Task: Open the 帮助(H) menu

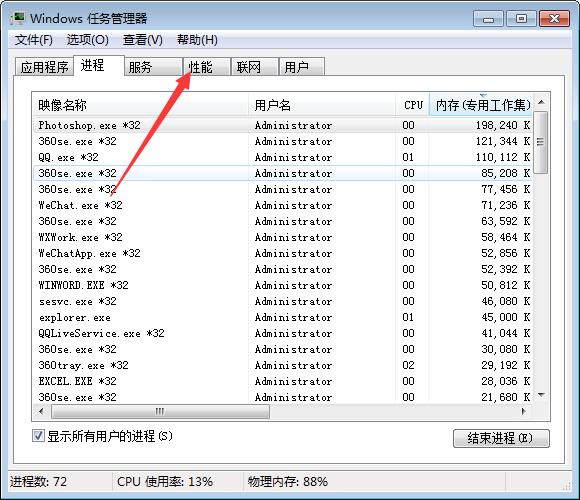Action: [197, 40]
